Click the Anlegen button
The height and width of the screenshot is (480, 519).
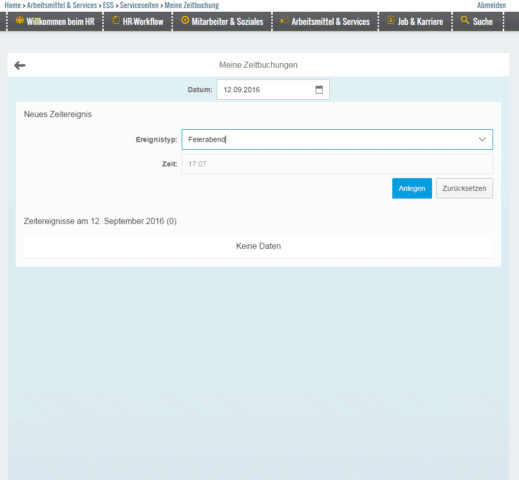412,188
